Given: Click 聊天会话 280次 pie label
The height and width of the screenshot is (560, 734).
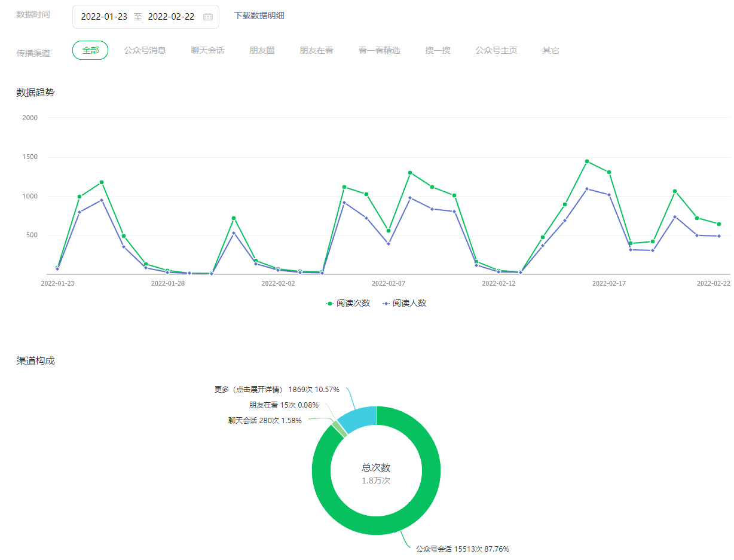Looking at the screenshot, I should click(265, 420).
